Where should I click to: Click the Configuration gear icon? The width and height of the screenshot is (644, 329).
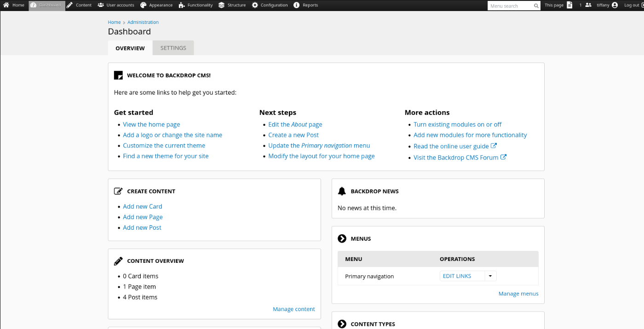click(255, 5)
